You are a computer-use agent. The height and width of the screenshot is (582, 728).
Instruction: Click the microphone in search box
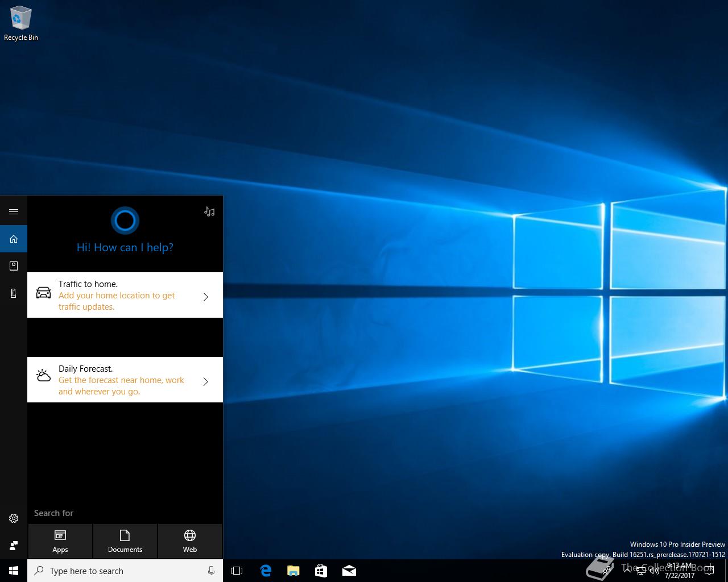click(x=211, y=571)
